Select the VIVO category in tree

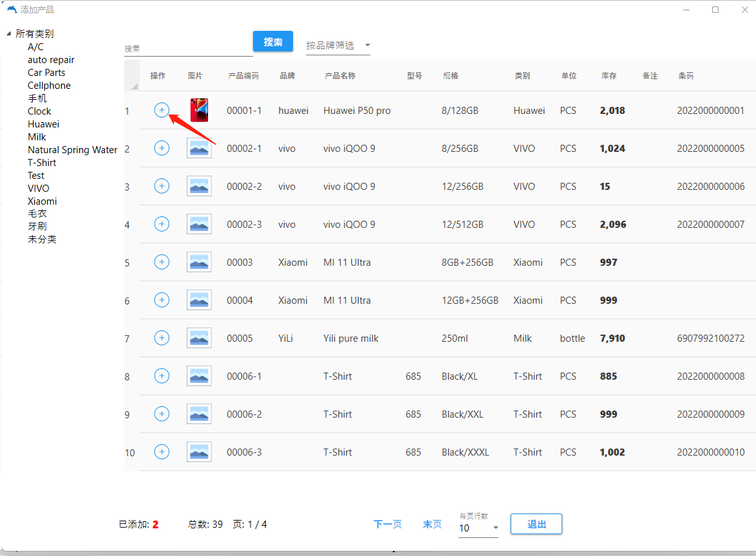38,189
